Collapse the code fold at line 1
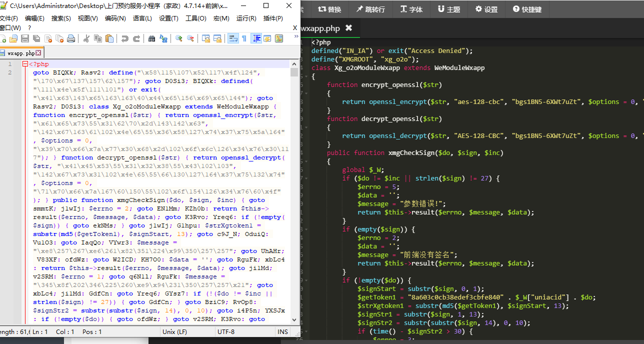Screen dimensions: 644x344 (x=25, y=64)
